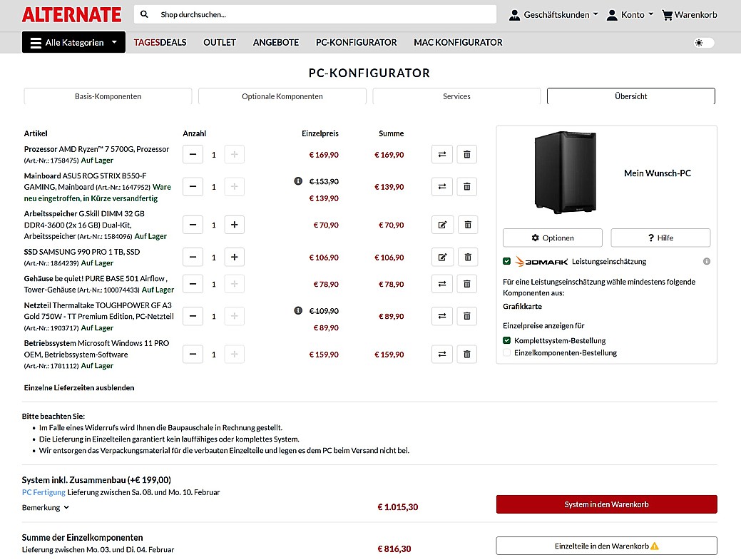Open 3DMark Leistungseinschätzung info icon

(707, 261)
